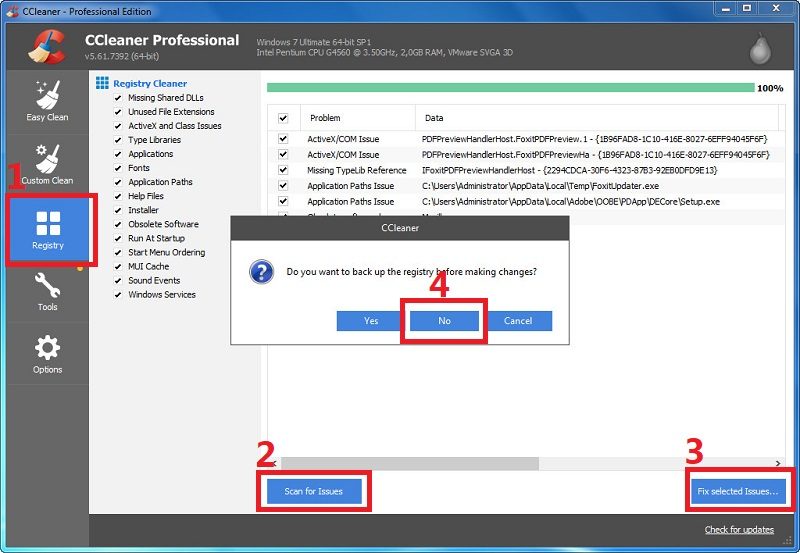
Task: Sort results by Data column
Action: tap(597, 118)
